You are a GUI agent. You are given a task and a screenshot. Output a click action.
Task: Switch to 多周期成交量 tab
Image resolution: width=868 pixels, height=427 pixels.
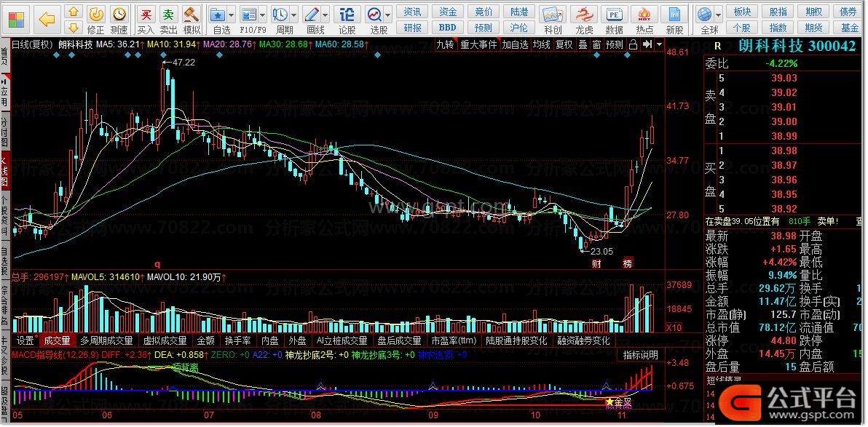107,340
